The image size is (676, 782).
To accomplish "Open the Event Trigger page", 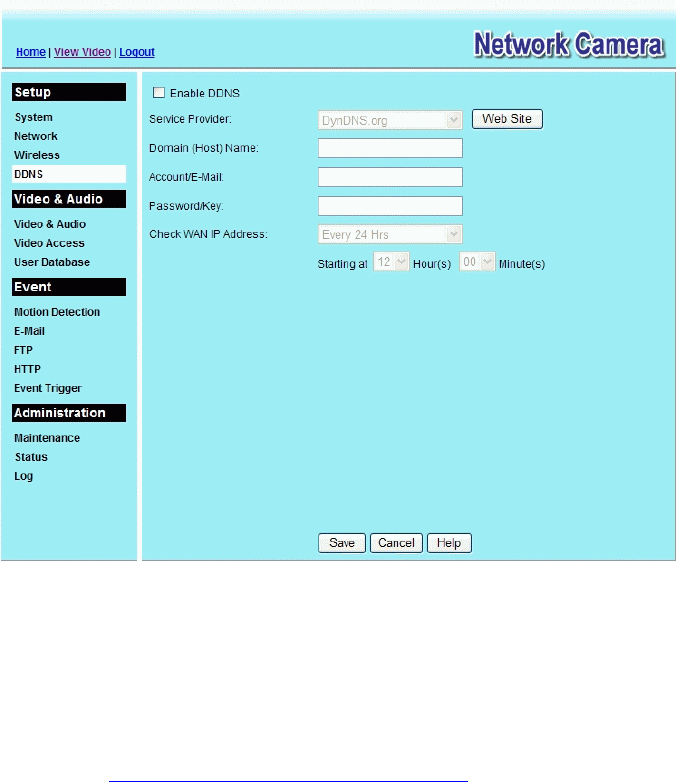I will 48,389.
